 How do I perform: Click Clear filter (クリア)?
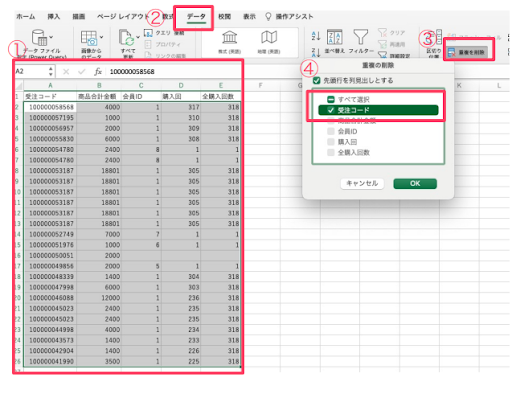click(x=391, y=33)
